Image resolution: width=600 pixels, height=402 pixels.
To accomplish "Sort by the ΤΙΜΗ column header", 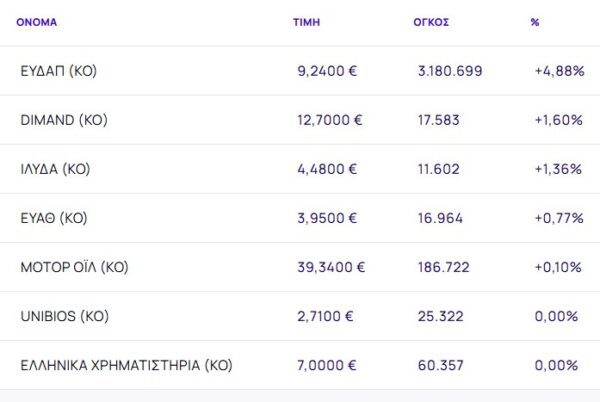I will [306, 21].
